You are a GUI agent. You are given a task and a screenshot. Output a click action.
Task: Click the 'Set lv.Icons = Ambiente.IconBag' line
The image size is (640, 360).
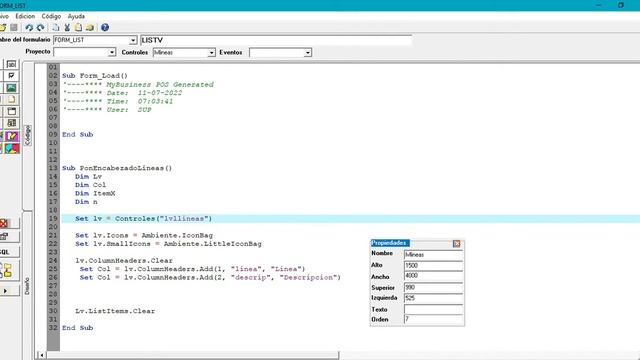(x=144, y=236)
